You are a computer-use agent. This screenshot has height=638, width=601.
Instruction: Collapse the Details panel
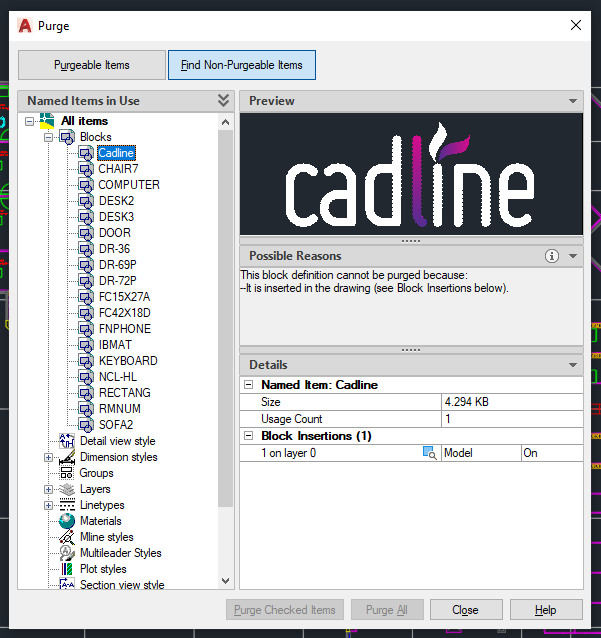click(x=573, y=365)
